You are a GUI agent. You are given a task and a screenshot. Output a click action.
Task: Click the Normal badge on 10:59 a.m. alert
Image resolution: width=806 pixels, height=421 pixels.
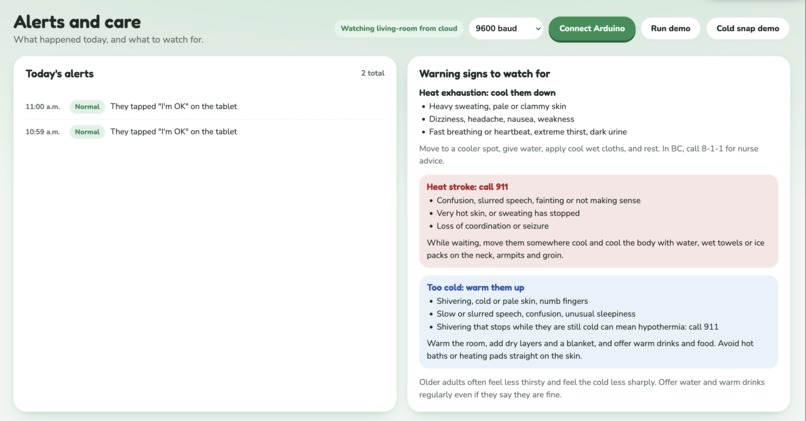(87, 132)
